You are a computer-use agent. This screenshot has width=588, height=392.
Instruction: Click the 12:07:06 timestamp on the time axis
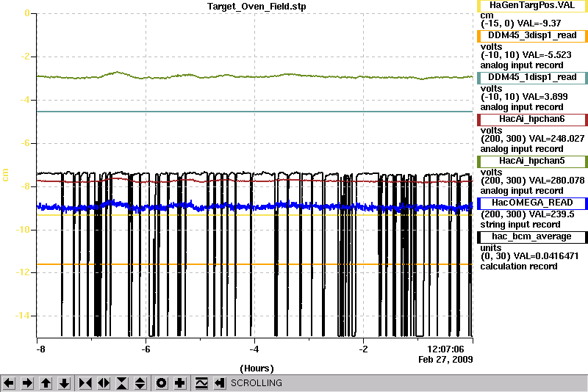pyautogui.click(x=445, y=349)
